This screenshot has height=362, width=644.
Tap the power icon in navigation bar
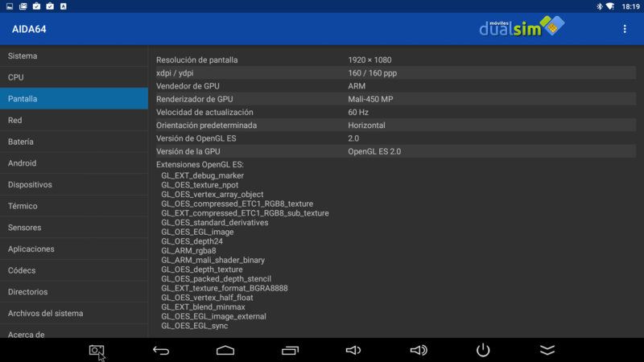click(x=483, y=350)
